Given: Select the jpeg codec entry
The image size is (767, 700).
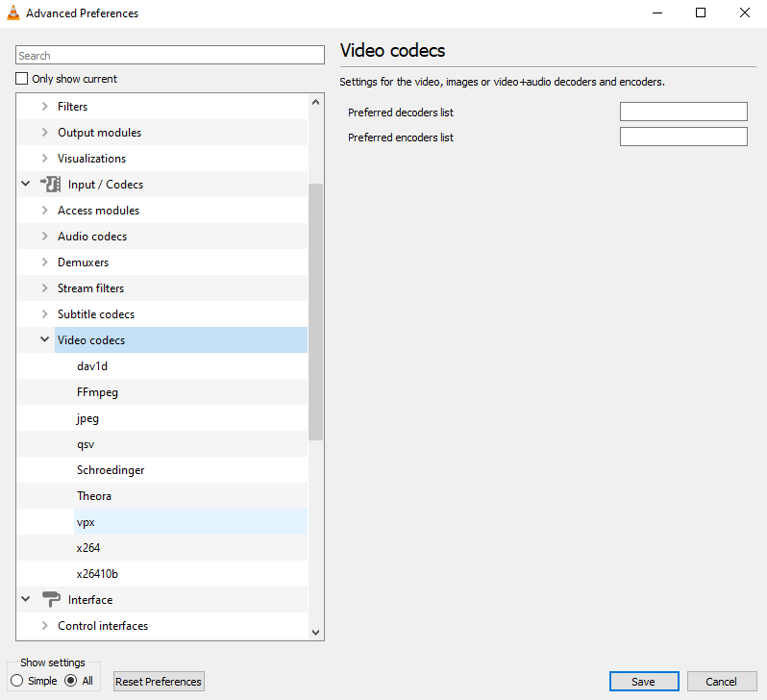Looking at the screenshot, I should [87, 418].
